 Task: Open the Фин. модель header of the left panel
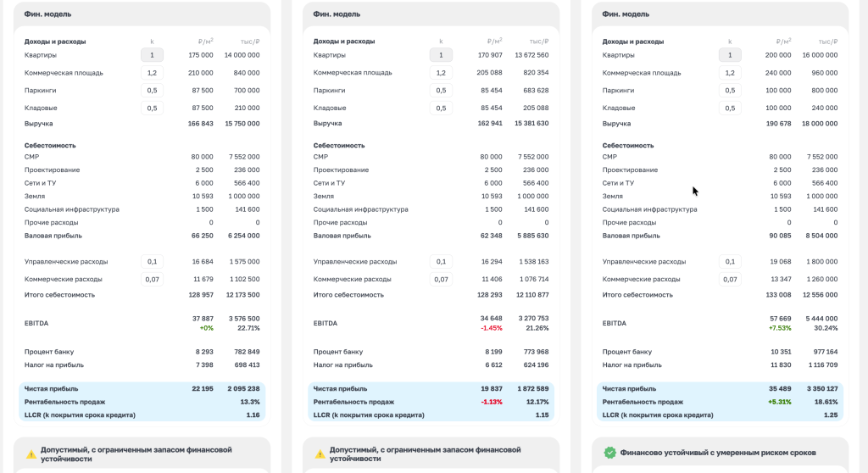click(x=48, y=14)
